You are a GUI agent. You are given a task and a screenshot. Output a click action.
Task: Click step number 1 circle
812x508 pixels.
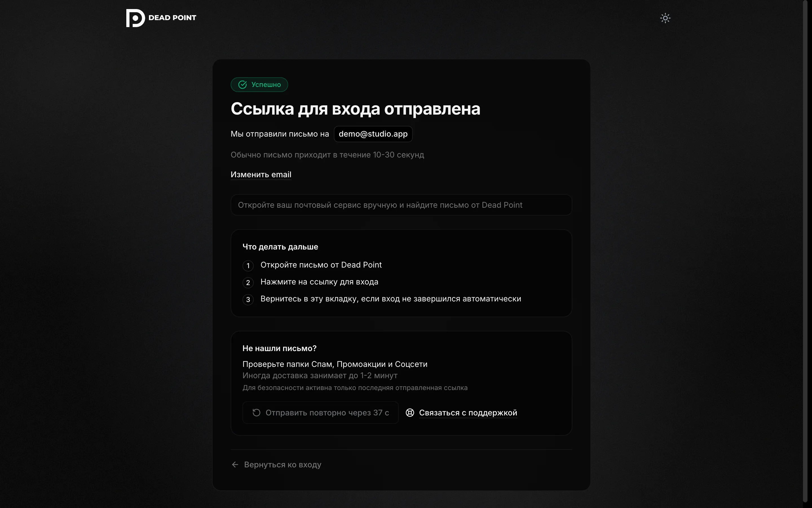(248, 266)
